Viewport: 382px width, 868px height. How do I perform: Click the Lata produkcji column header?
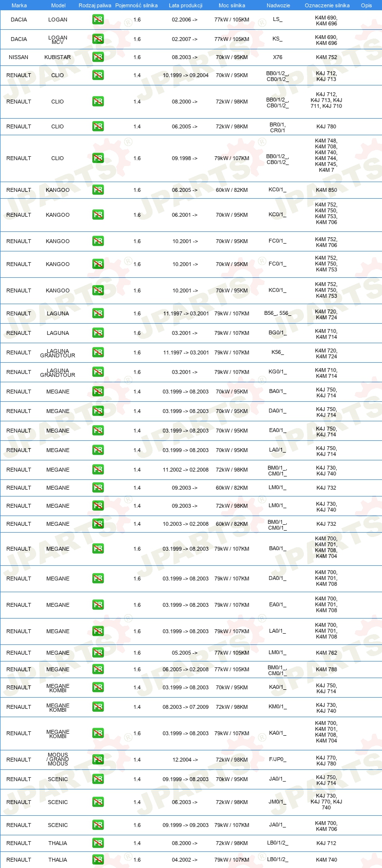186,5
